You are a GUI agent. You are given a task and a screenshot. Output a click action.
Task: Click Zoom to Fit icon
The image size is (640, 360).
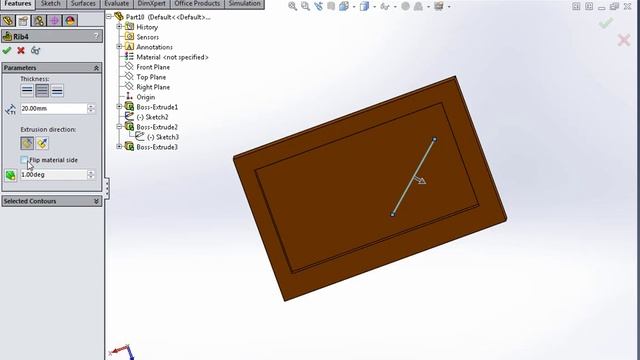[x=292, y=6]
